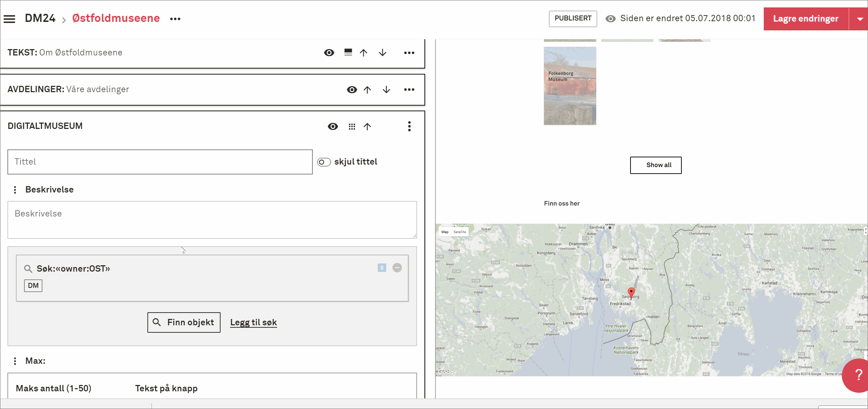Open Østfoldmuseene page options ellipsis
Viewport: 868px width, 409px height.
[175, 19]
